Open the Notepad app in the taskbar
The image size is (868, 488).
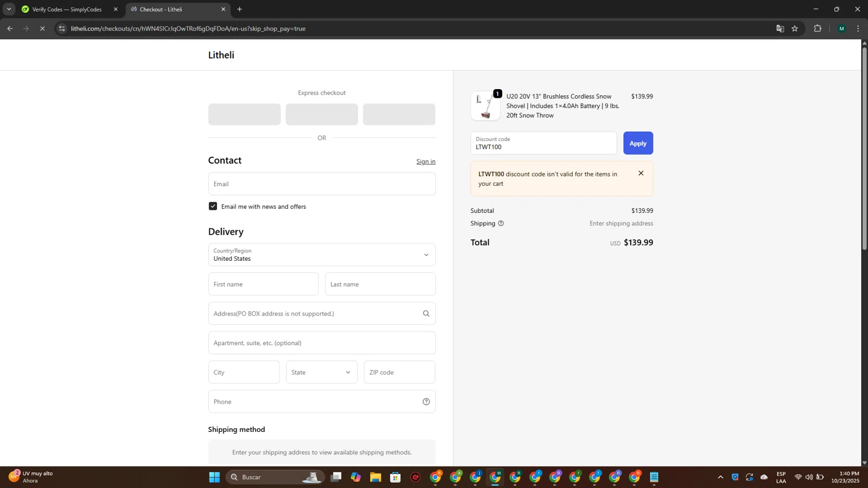pos(654,477)
